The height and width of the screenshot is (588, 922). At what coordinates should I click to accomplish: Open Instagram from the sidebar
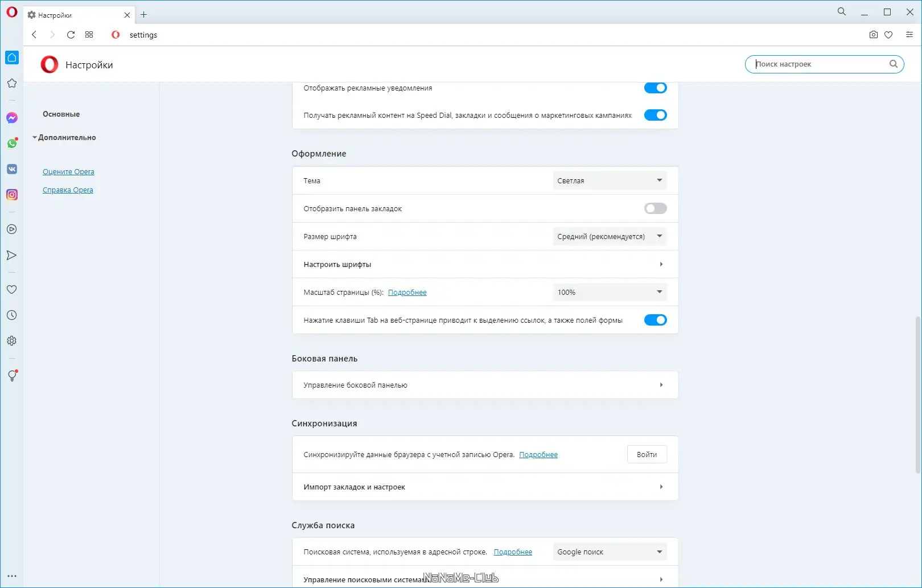pos(12,195)
